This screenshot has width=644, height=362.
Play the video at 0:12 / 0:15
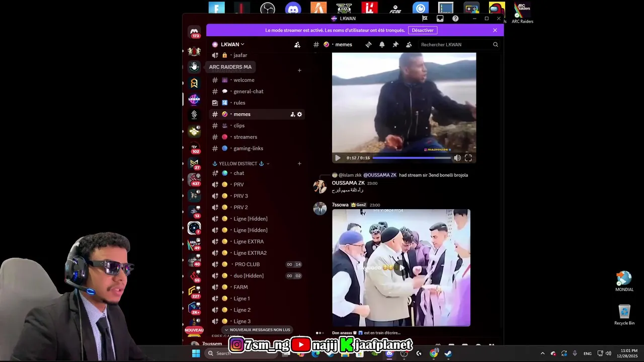(338, 158)
